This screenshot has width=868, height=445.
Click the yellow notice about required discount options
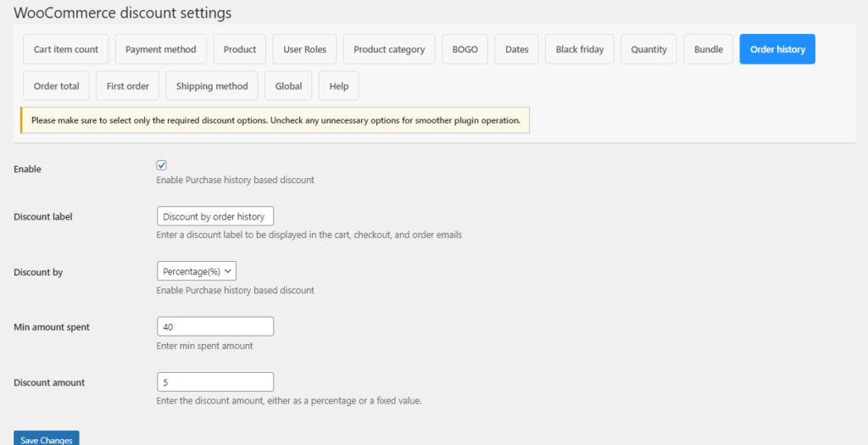coord(275,120)
